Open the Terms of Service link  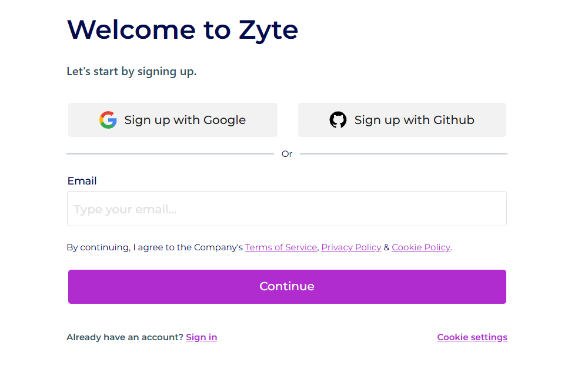[281, 247]
